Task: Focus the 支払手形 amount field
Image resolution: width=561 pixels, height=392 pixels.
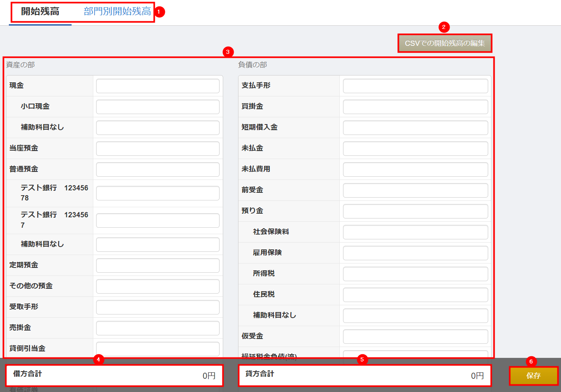Action: pos(415,86)
